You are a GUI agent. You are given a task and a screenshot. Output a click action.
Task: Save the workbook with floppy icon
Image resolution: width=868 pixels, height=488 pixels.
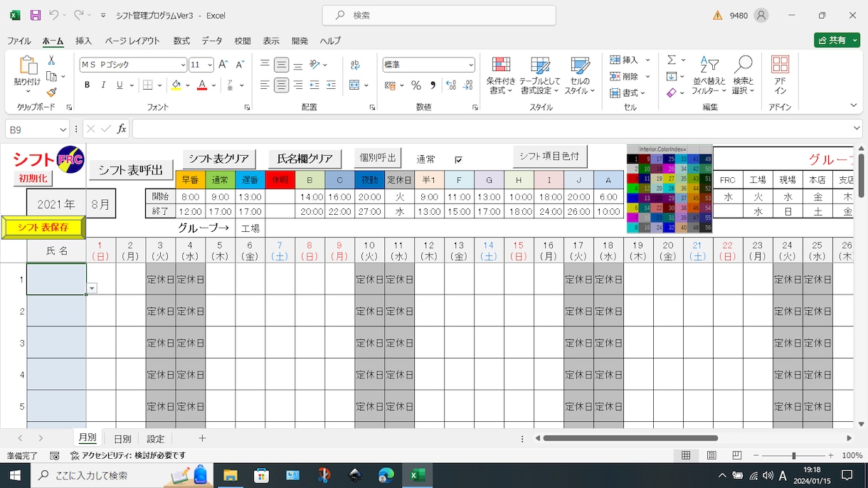click(x=35, y=15)
